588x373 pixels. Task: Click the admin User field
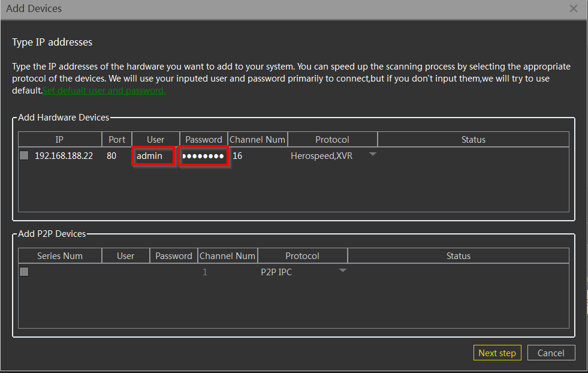pyautogui.click(x=153, y=156)
